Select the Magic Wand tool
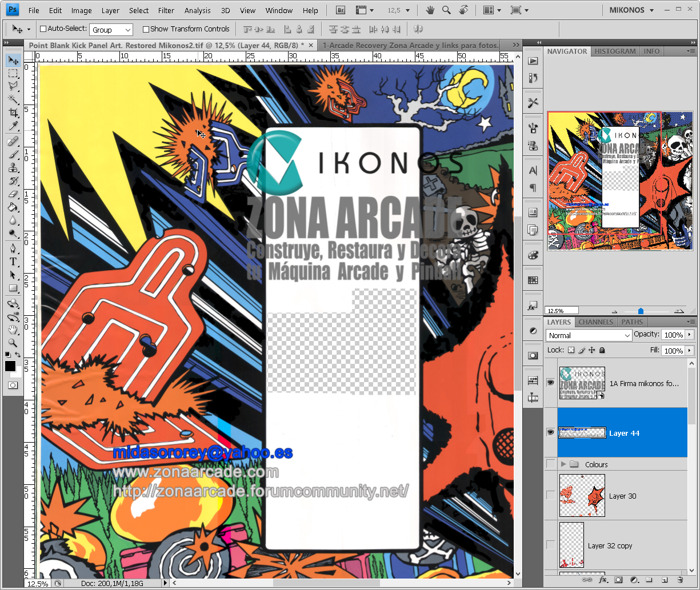 (13, 99)
